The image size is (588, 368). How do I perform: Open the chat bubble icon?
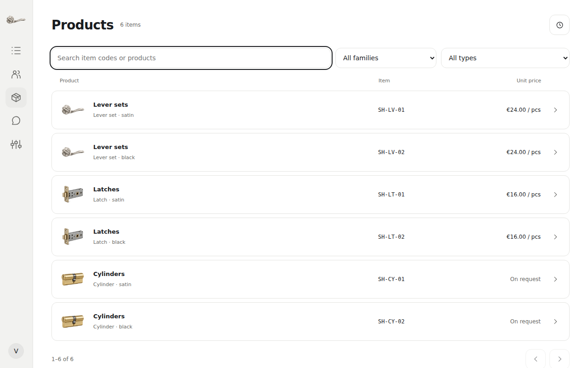point(16,121)
